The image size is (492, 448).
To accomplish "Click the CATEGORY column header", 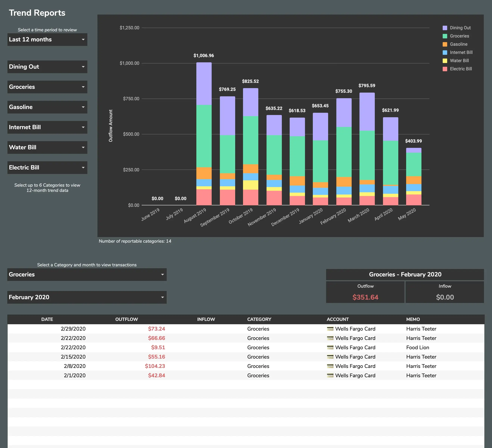I will (259, 319).
